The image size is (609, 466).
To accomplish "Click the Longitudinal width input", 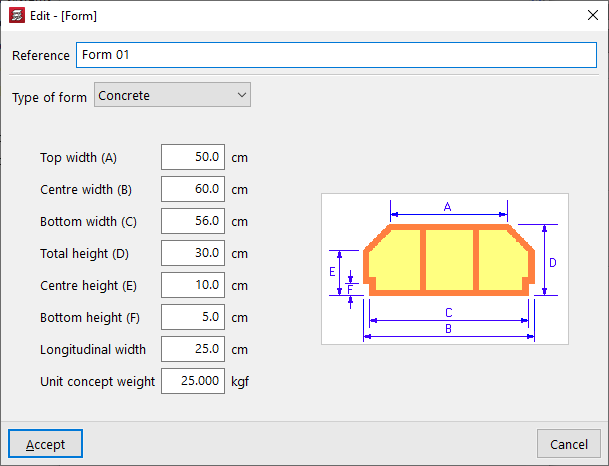I will [192, 349].
